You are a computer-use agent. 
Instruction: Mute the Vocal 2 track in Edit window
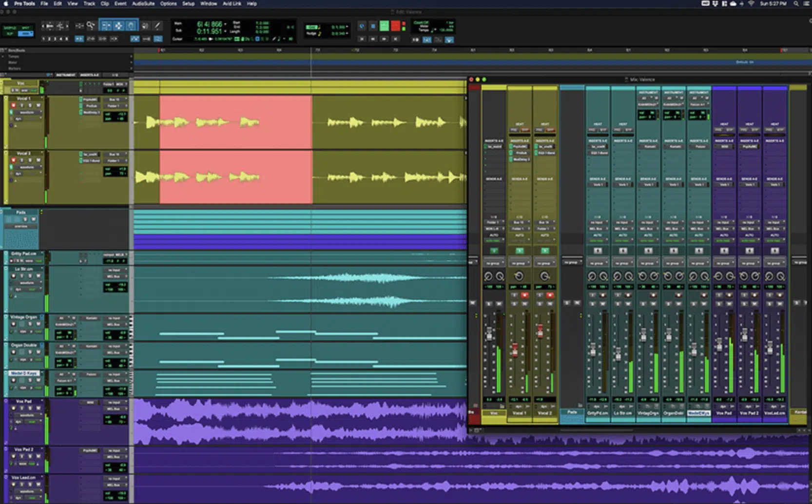click(38, 160)
